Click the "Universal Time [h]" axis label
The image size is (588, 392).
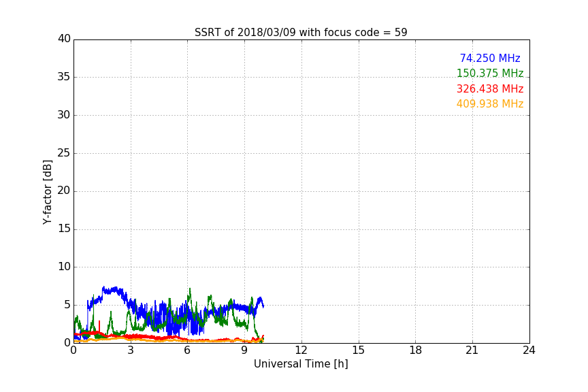coord(301,364)
